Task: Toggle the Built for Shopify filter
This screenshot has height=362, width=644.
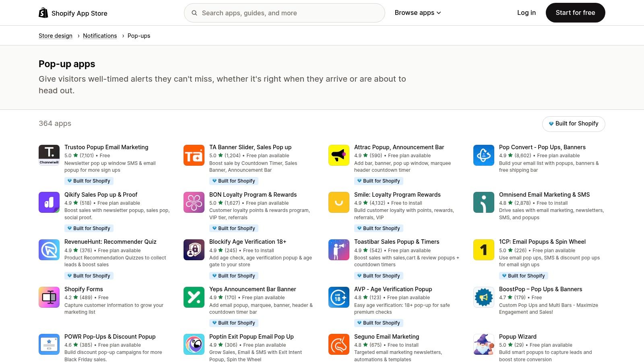Action: pyautogui.click(x=573, y=123)
